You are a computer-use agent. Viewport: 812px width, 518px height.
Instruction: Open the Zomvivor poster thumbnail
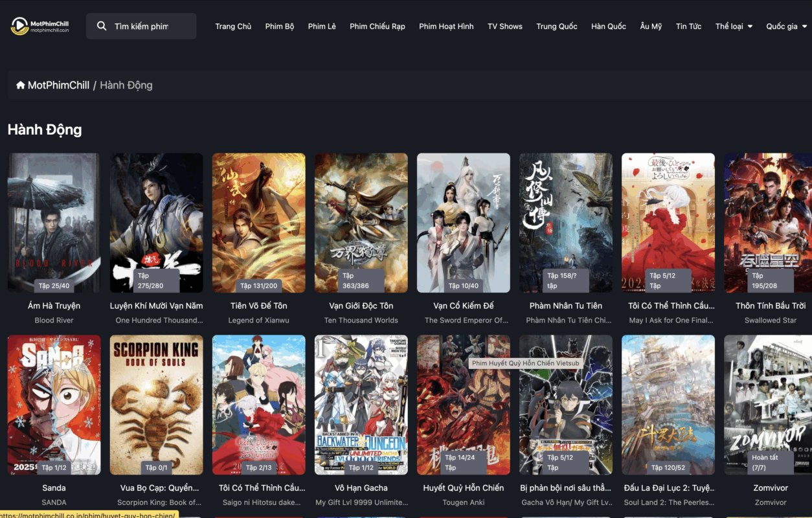(771, 405)
